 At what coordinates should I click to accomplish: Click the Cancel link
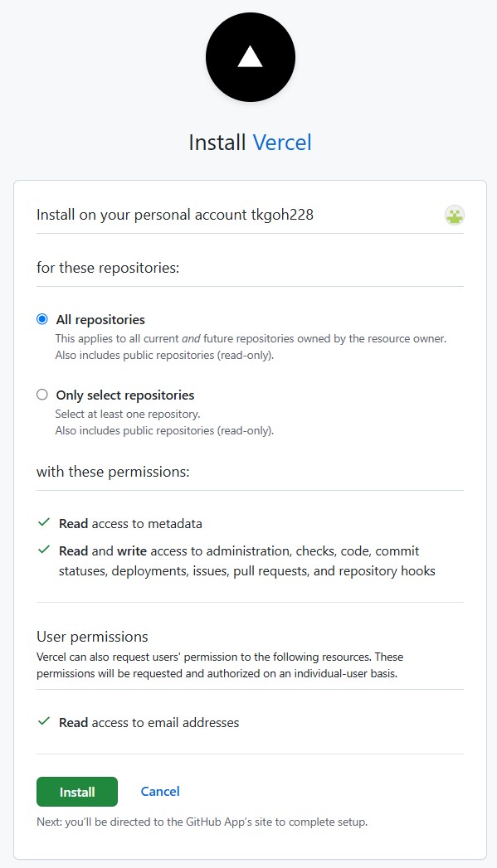[x=159, y=792]
